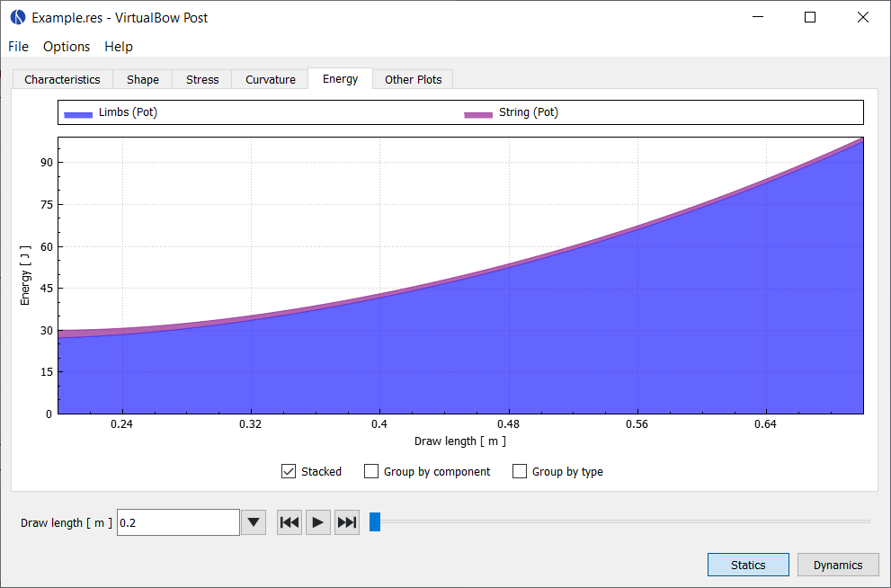Enable Group by component checkbox

(371, 471)
